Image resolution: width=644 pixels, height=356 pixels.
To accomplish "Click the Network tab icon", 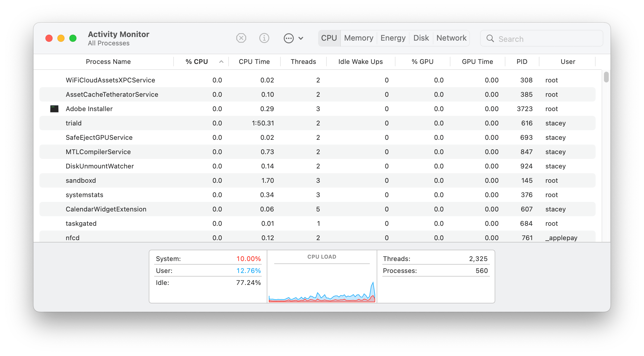I will (x=452, y=39).
